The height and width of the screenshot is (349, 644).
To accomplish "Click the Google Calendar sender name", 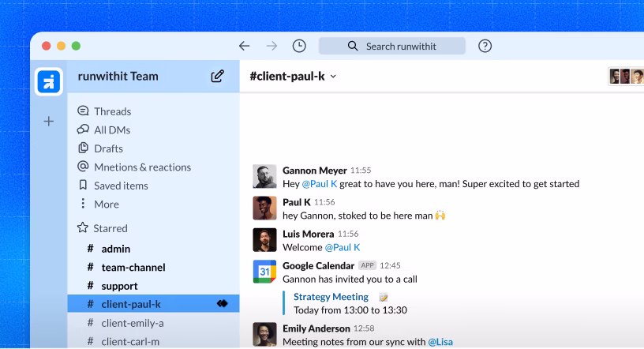I will pyautogui.click(x=318, y=265).
